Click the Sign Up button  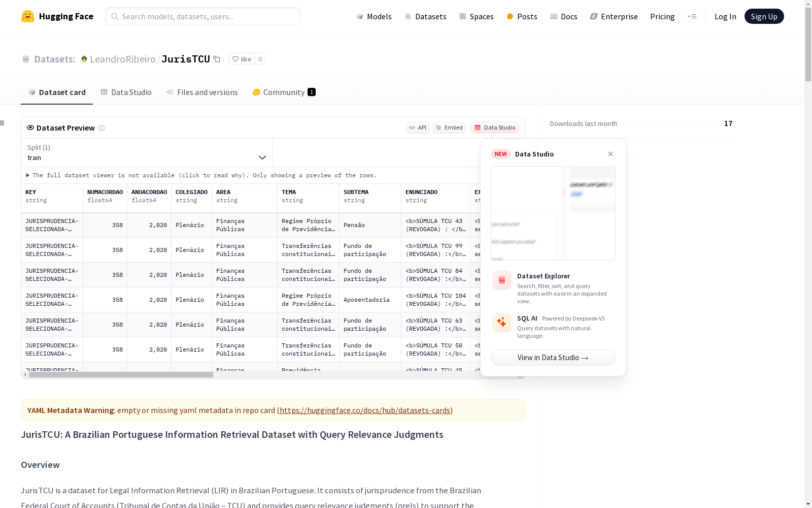[764, 16]
